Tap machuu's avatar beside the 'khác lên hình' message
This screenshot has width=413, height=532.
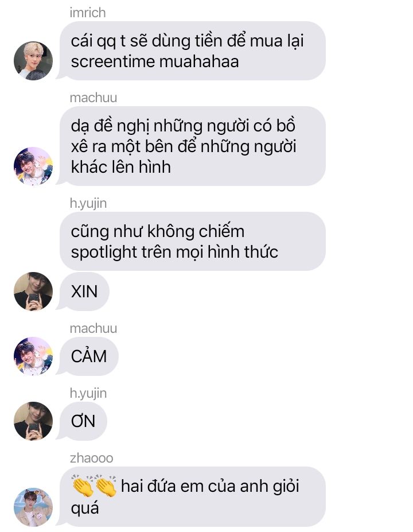(33, 166)
